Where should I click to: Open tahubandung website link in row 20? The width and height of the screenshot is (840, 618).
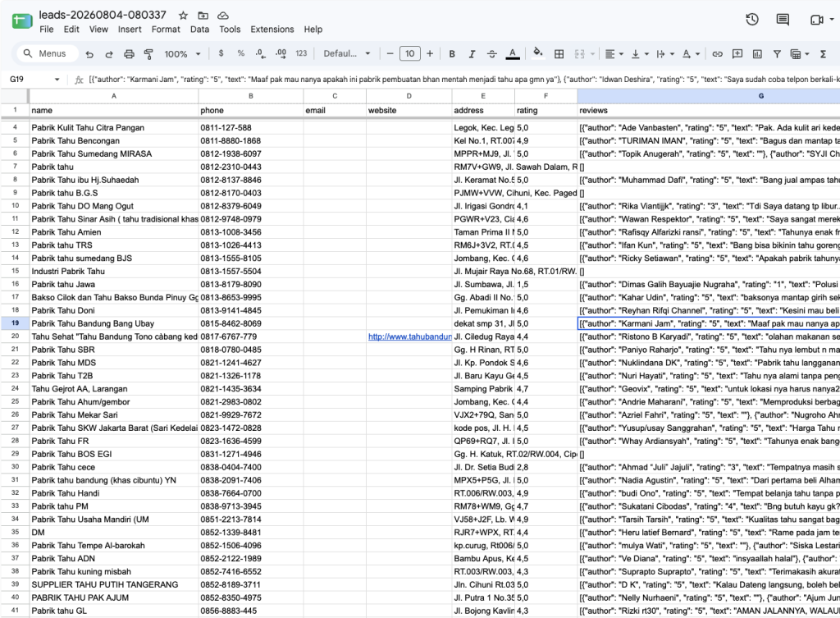click(409, 336)
